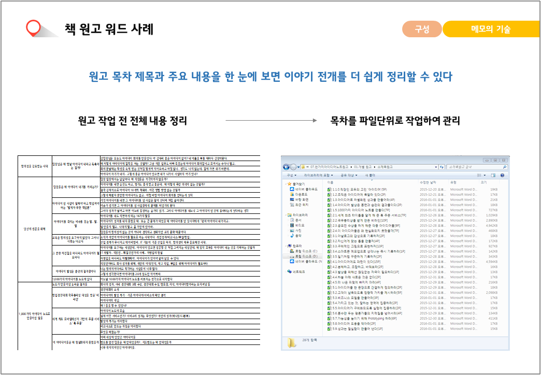Sort by the 크기 column header
541x375 pixels.
coord(483,182)
